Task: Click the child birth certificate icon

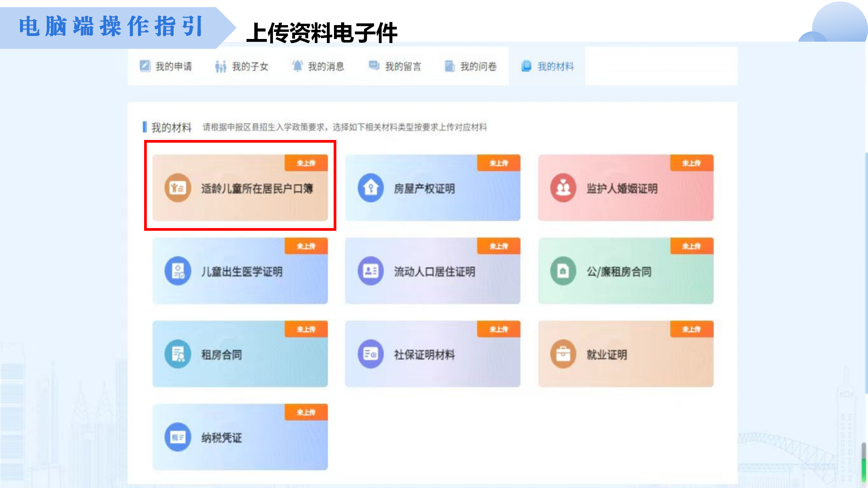Action: pos(178,271)
